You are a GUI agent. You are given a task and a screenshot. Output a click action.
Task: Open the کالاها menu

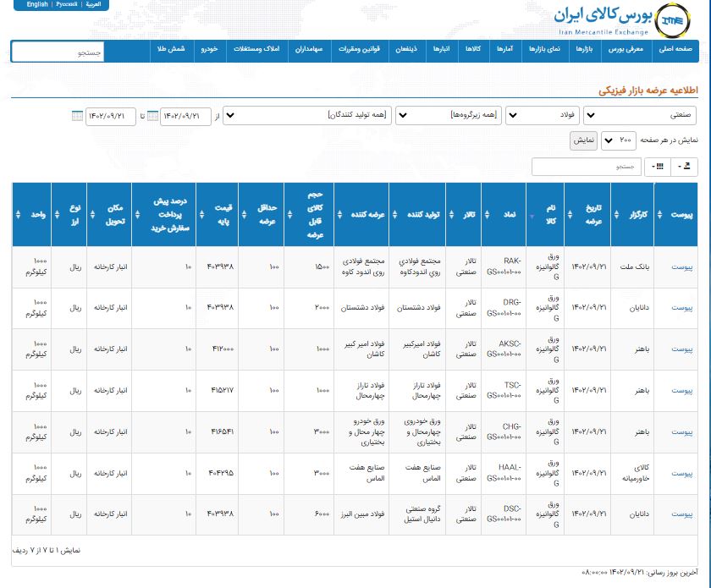point(473,49)
